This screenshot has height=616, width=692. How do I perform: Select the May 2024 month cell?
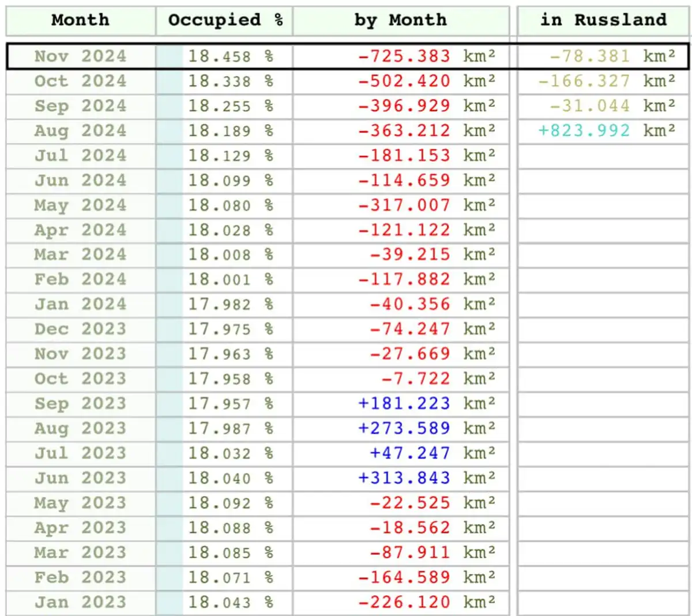click(x=80, y=205)
